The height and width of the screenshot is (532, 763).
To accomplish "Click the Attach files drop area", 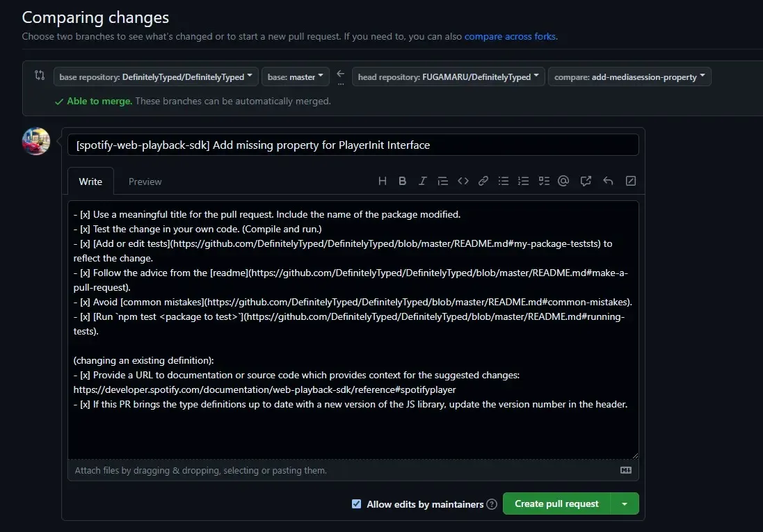I will (x=353, y=471).
